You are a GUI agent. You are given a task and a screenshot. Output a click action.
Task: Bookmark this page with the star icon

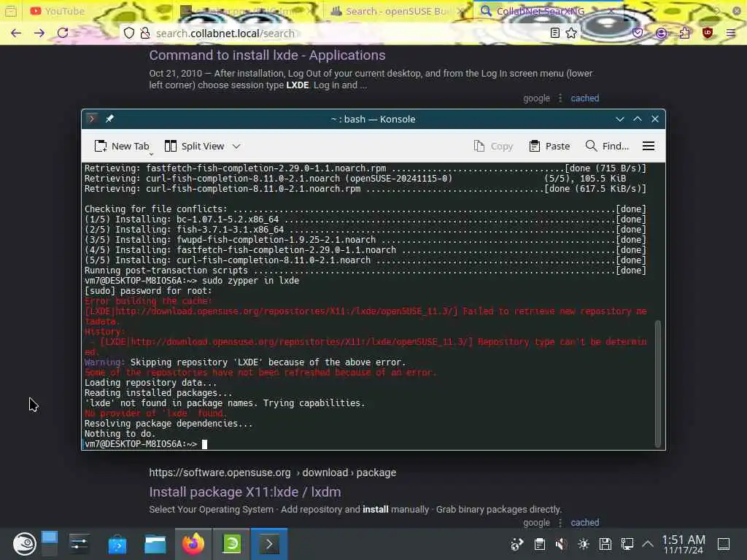point(571,33)
